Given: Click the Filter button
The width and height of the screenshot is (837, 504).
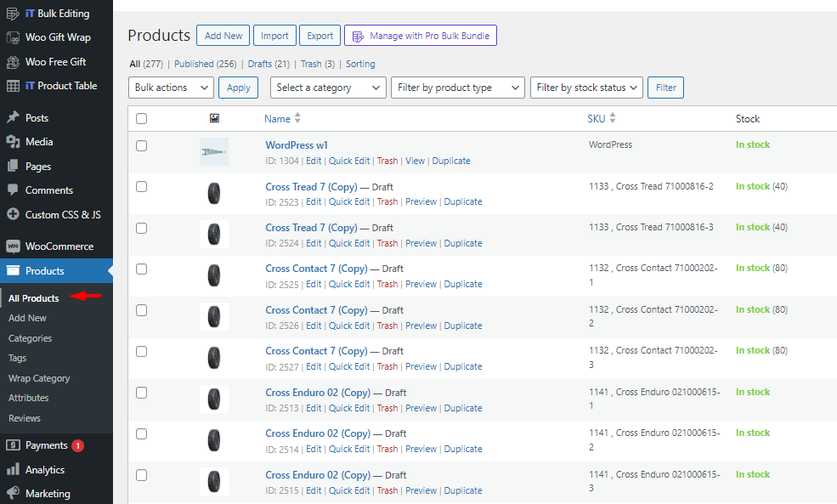Looking at the screenshot, I should (x=665, y=88).
